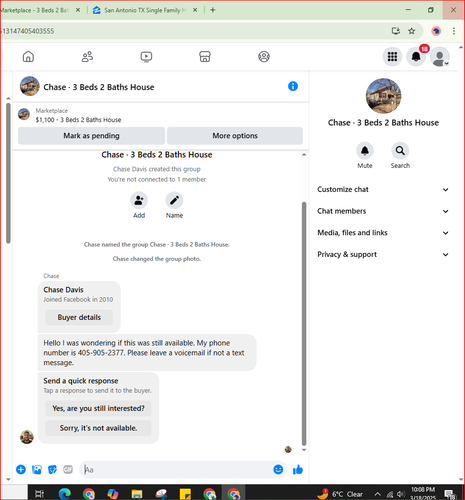Close the Marketplace - 3 Beds tab
The width and height of the screenshot is (465, 500).
tap(78, 10)
